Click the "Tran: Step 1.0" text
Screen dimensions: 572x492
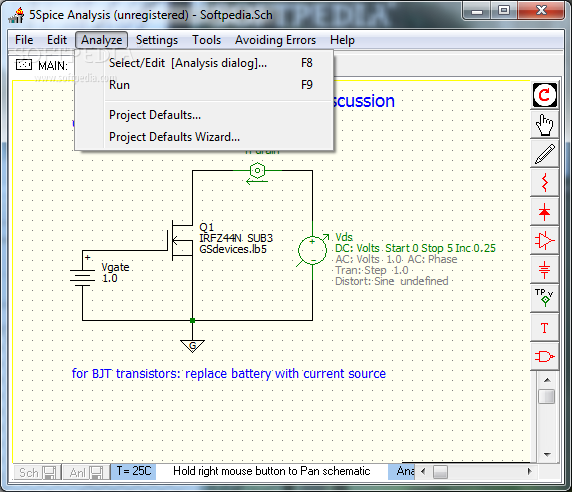tap(372, 270)
